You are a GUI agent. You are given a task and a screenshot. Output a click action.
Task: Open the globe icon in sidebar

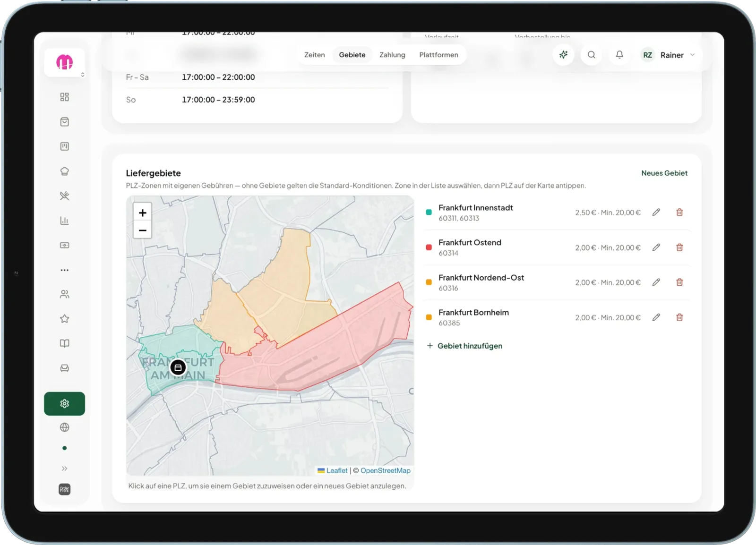pos(65,427)
